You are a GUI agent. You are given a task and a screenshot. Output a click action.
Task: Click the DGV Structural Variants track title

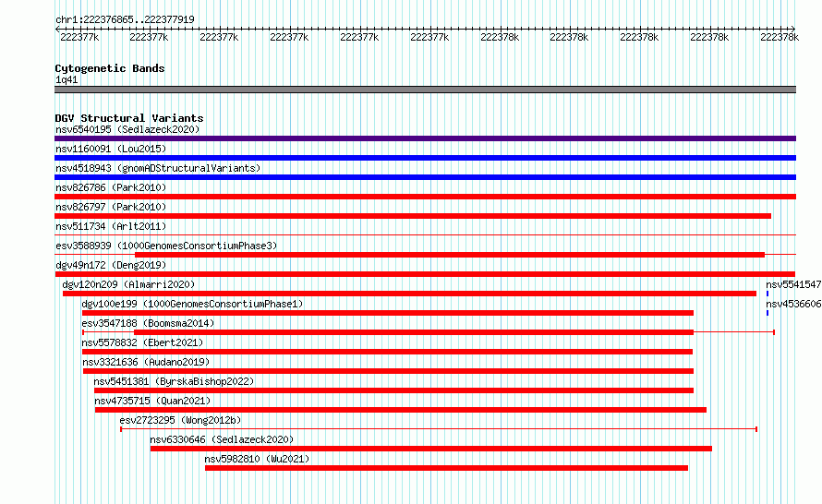click(129, 118)
